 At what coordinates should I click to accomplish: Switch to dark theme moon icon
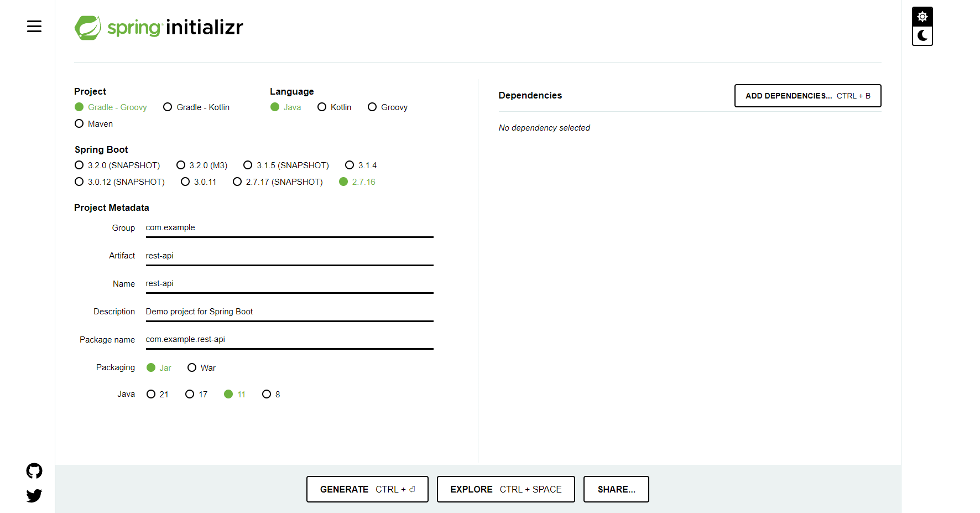pyautogui.click(x=922, y=36)
